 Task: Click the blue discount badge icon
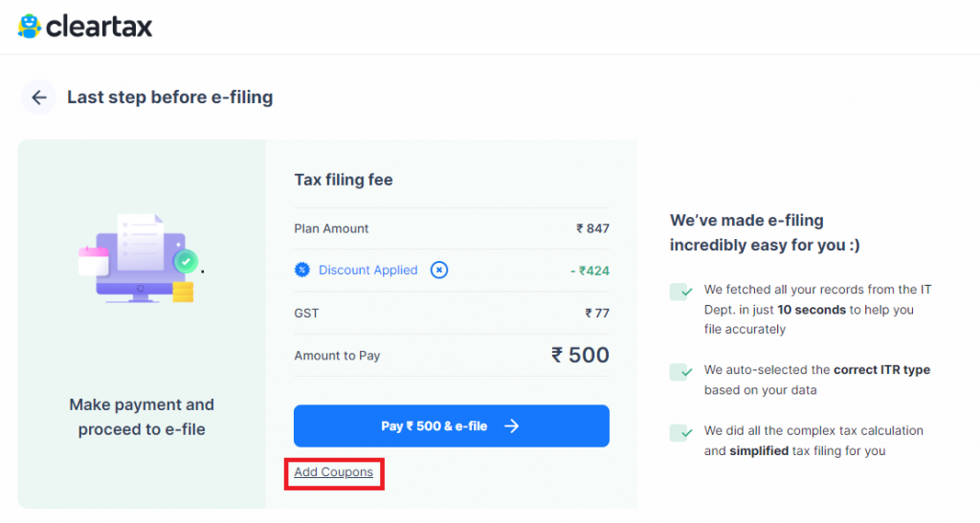[302, 271]
